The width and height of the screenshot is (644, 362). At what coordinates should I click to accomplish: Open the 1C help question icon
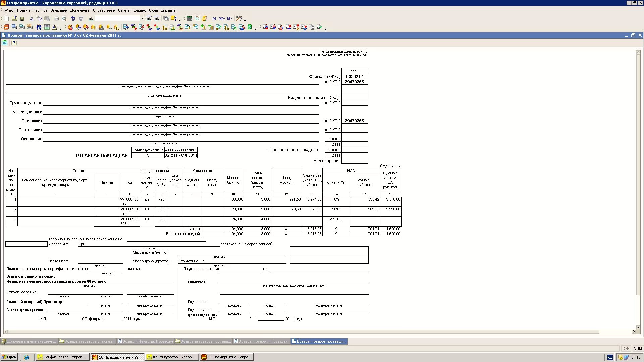(x=173, y=19)
